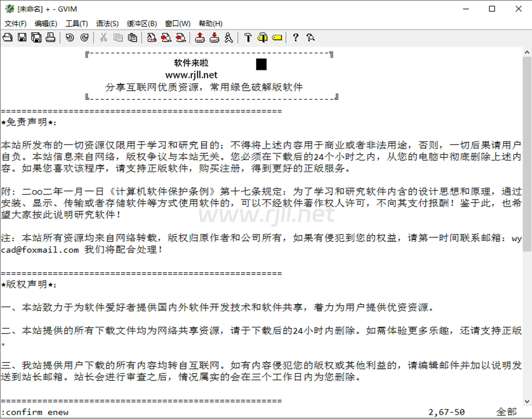Open the Find and Replace tool
532x419 pixels.
[152, 38]
